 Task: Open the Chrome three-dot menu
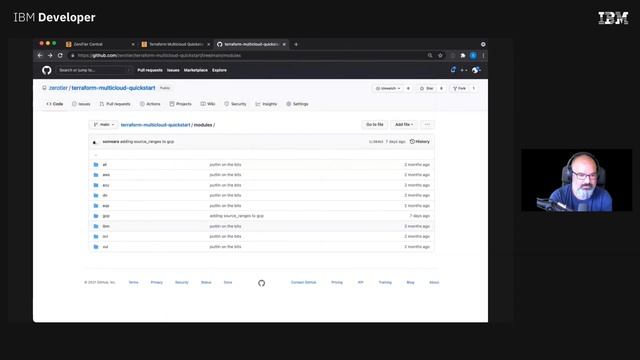483,56
